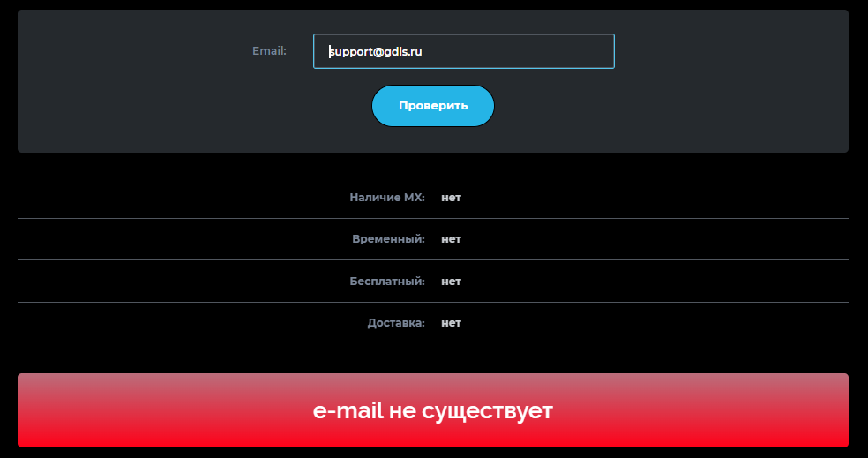This screenshot has width=868, height=458.
Task: Click the нет value beside Наличие MX
Action: coord(451,198)
